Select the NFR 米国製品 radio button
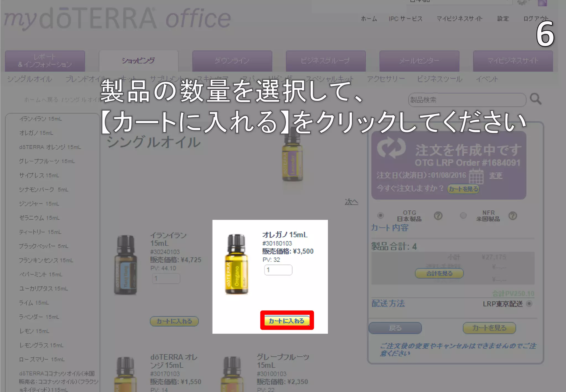This screenshot has height=392, width=566. click(x=463, y=215)
